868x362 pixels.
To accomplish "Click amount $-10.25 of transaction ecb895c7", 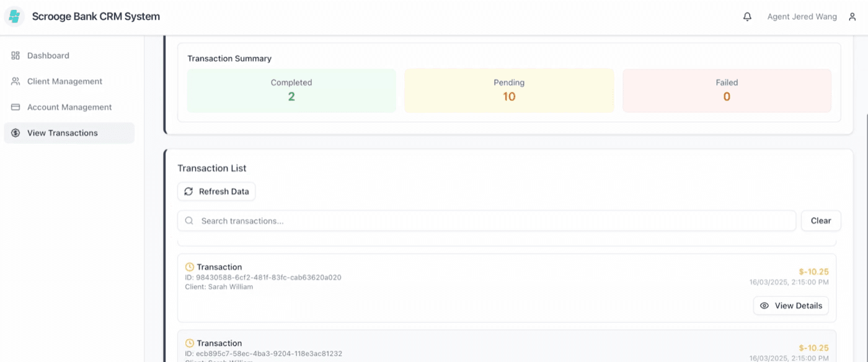I will point(813,348).
